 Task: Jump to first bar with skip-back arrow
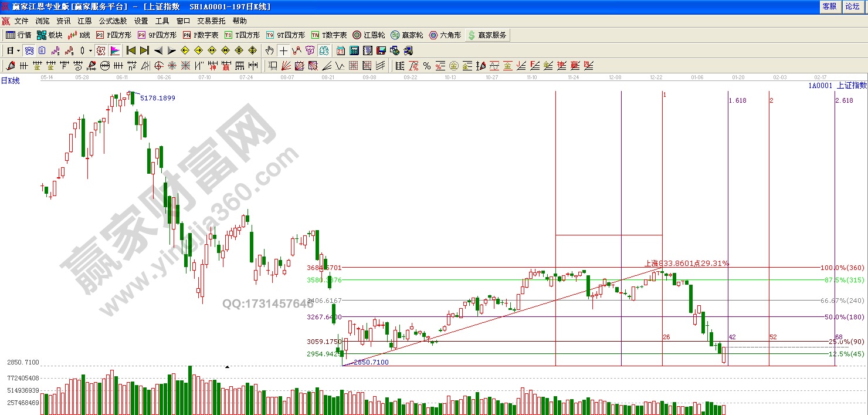coord(131,50)
